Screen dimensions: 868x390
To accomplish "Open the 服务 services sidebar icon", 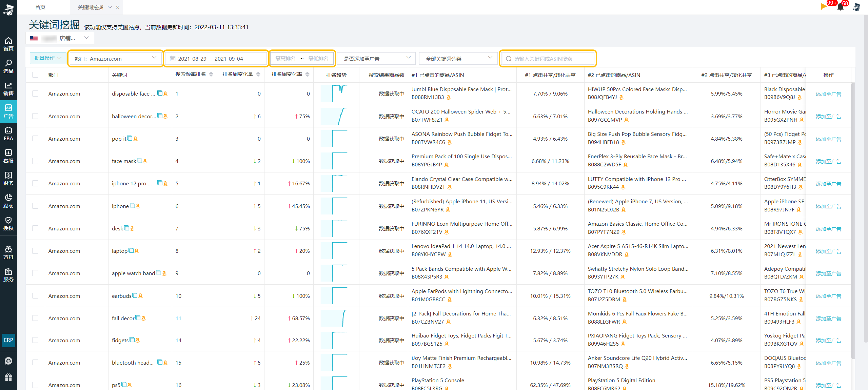I will 8,275.
